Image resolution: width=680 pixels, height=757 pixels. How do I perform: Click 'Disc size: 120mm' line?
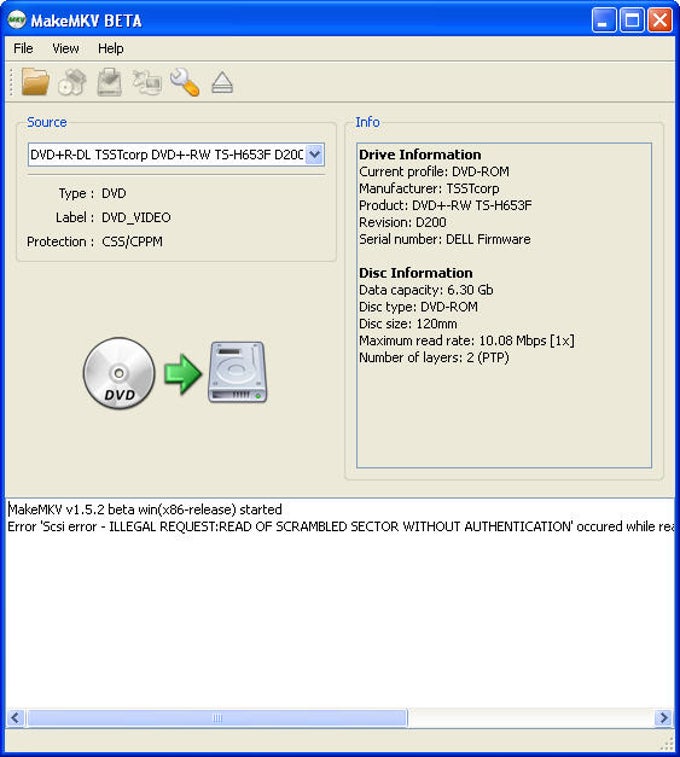point(408,323)
